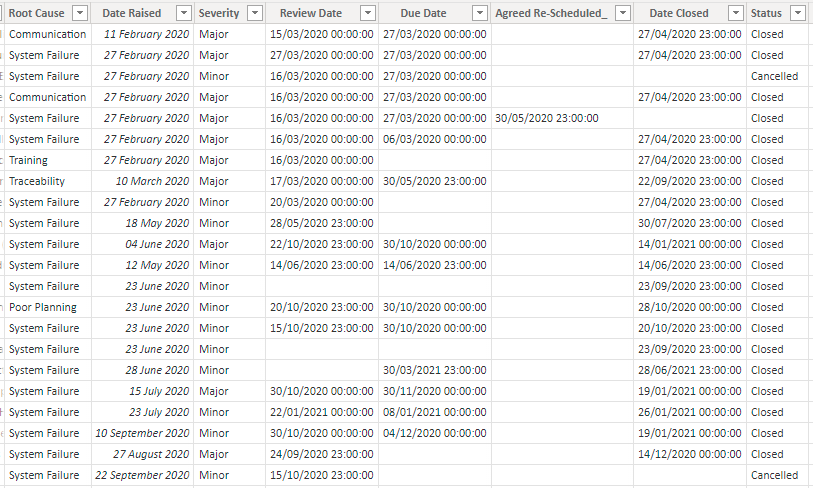Click the '08/01/2021 00:00:00' due date cell
This screenshot has width=813, height=488.
coord(434,412)
